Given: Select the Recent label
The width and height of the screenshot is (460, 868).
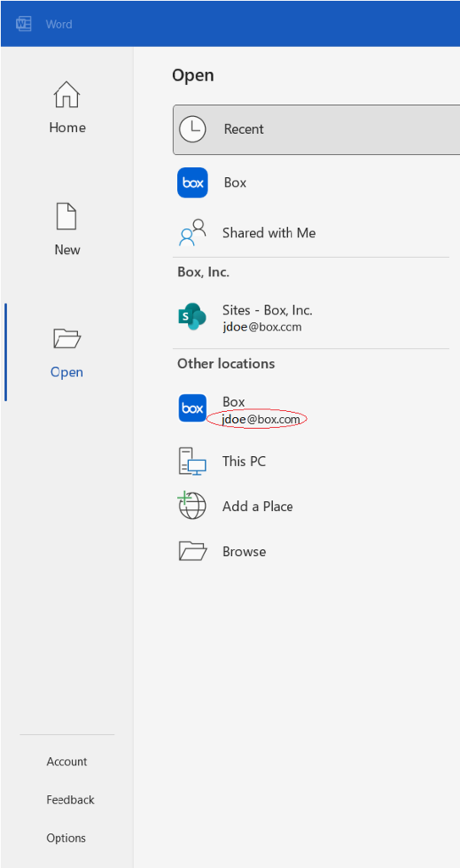Looking at the screenshot, I should (x=244, y=130).
